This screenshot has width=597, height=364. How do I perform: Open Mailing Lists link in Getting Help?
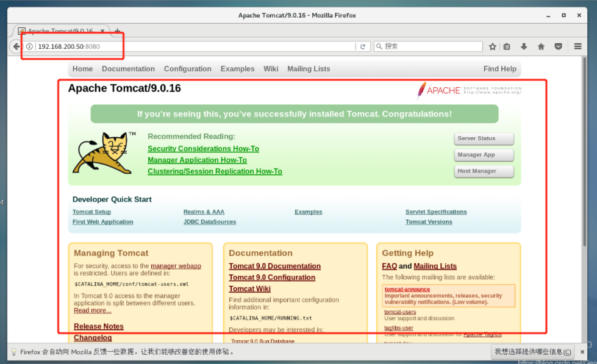point(435,266)
